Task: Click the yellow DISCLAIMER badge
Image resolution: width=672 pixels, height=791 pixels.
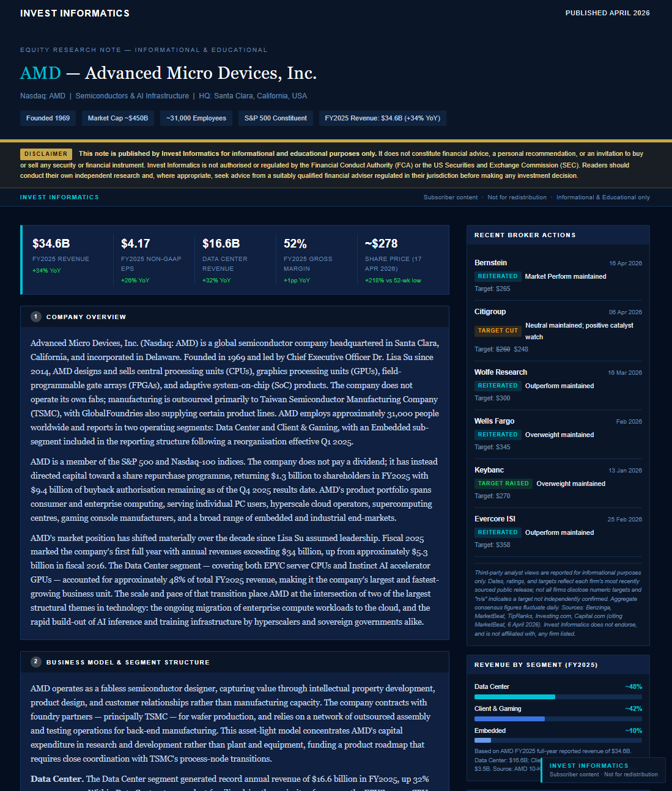Action: (46, 154)
